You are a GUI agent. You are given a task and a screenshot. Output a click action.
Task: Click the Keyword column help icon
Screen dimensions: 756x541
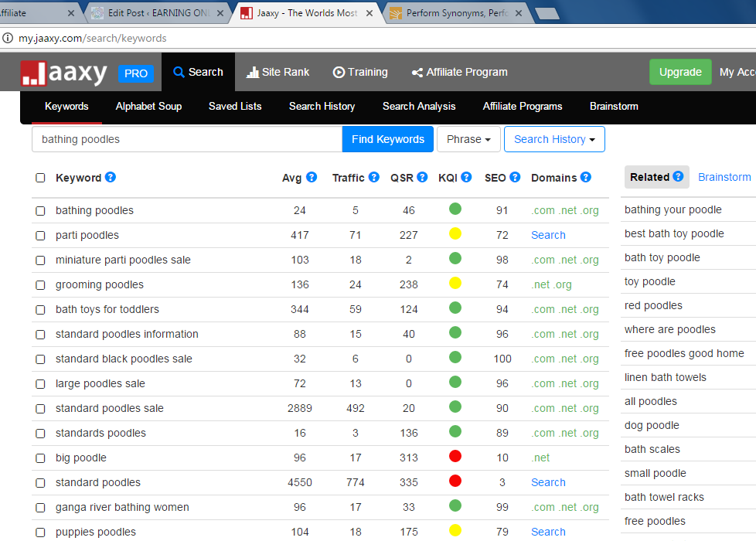(111, 177)
